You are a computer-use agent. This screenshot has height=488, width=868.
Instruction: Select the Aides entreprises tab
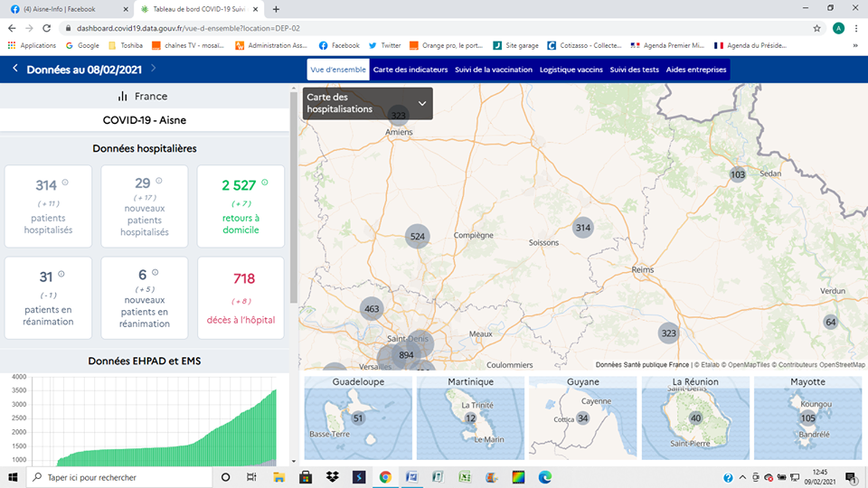point(695,70)
